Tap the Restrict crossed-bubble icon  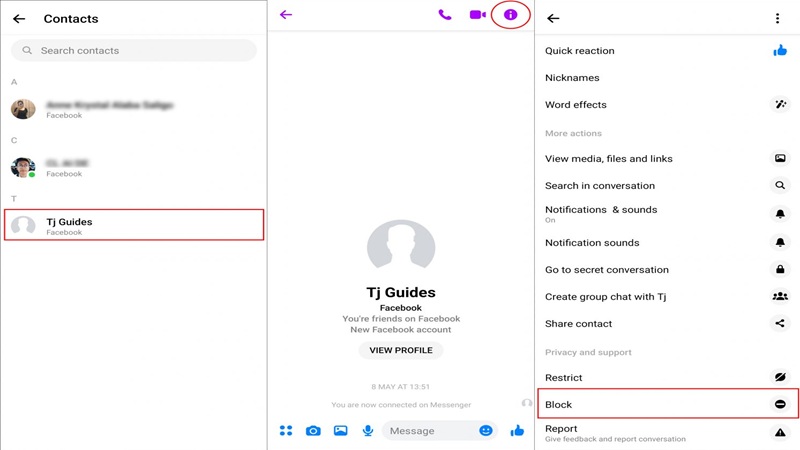click(780, 377)
